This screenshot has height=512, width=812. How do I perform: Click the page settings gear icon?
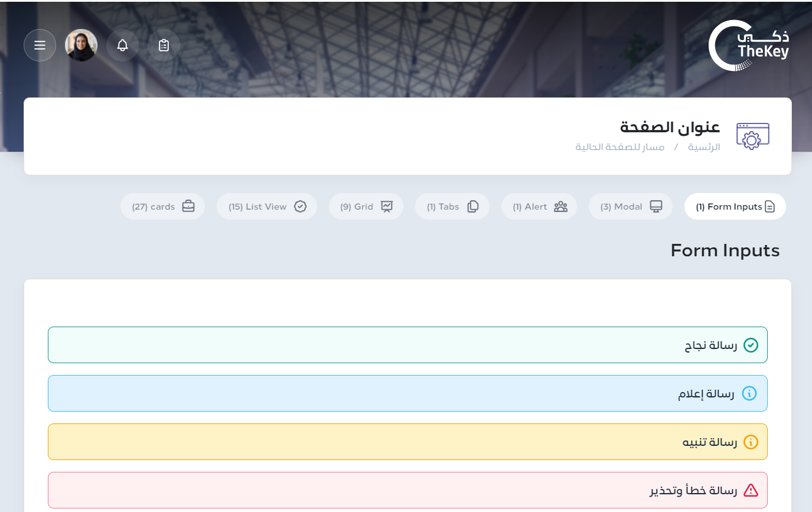pyautogui.click(x=752, y=136)
